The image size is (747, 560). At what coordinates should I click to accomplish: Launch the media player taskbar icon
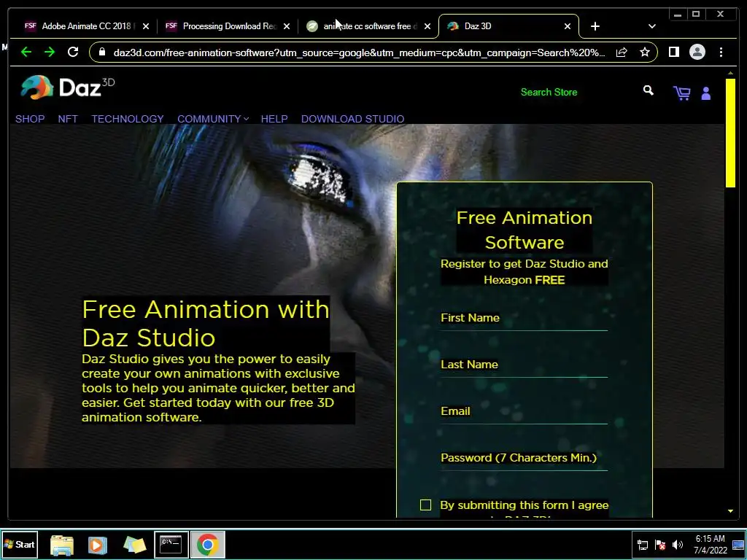click(97, 545)
